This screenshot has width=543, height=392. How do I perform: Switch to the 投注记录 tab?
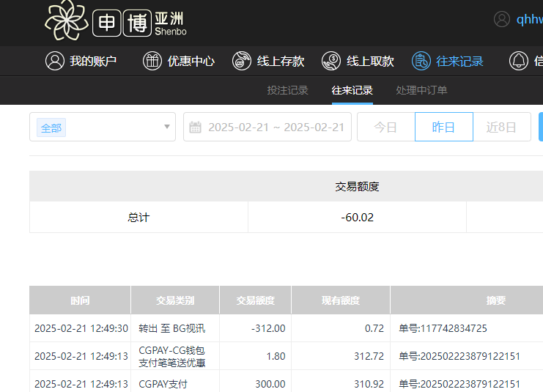(x=287, y=91)
